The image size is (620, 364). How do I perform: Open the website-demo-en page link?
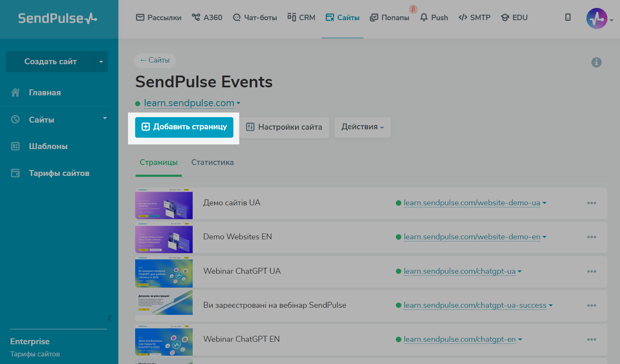tap(472, 237)
